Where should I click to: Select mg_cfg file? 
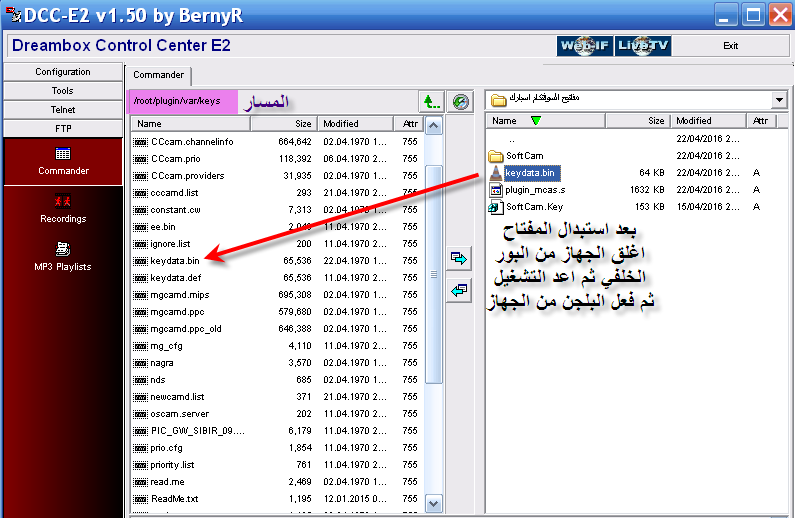point(166,346)
